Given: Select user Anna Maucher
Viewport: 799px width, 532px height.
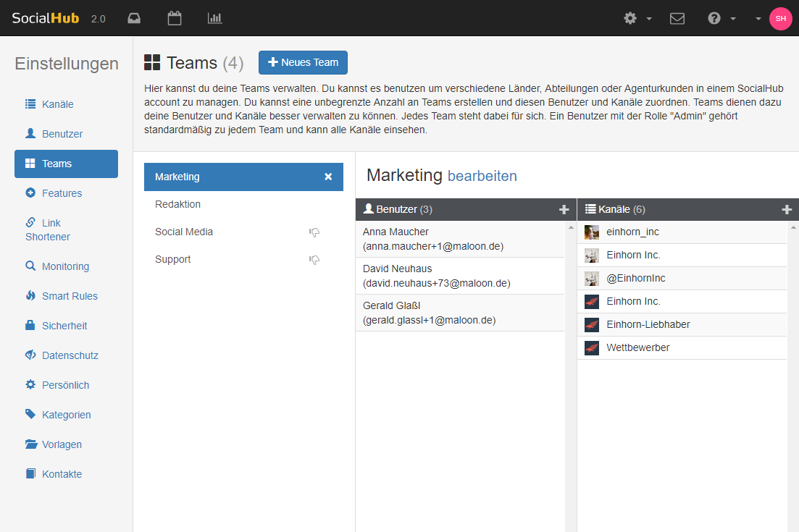Looking at the screenshot, I should [460, 240].
